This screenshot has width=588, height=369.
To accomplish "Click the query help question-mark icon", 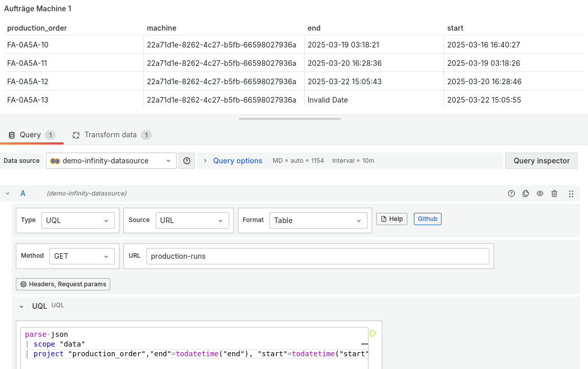I will click(511, 193).
